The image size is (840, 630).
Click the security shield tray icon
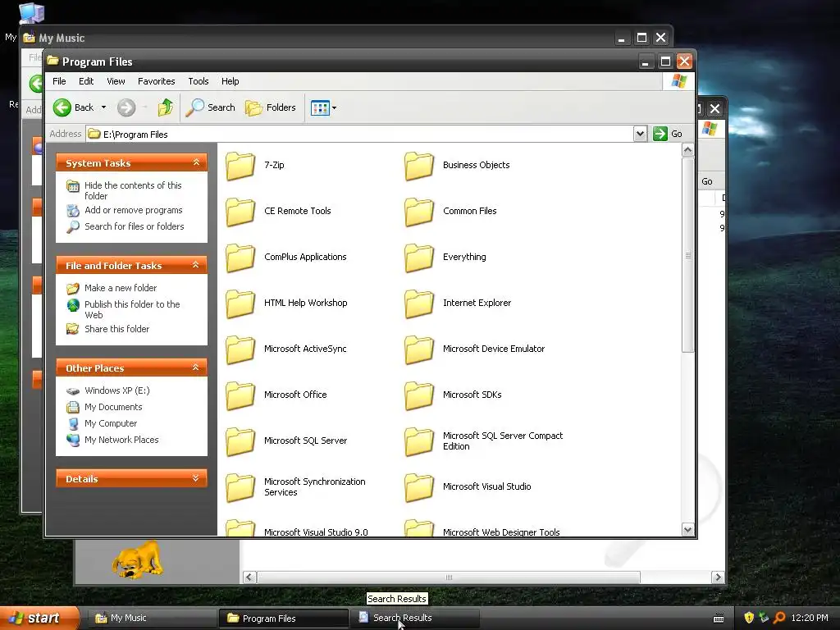[749, 618]
